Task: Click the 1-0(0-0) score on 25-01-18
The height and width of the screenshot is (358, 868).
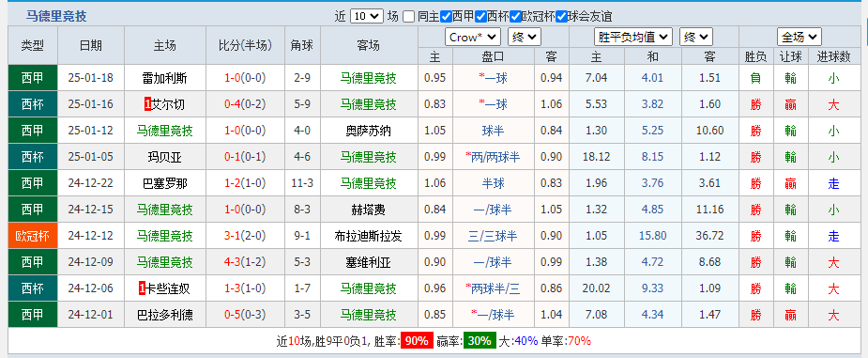Action: click(x=245, y=78)
